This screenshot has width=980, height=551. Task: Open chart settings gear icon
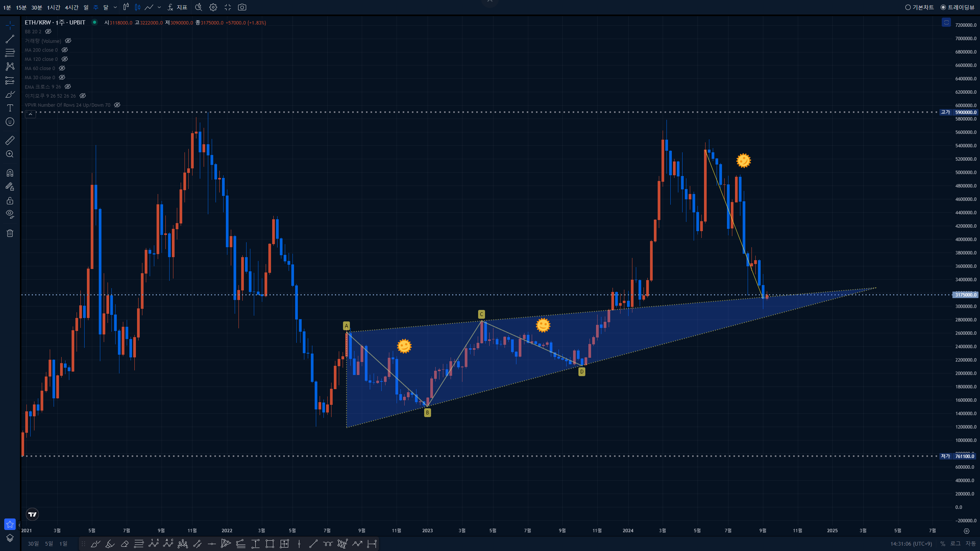(x=213, y=7)
